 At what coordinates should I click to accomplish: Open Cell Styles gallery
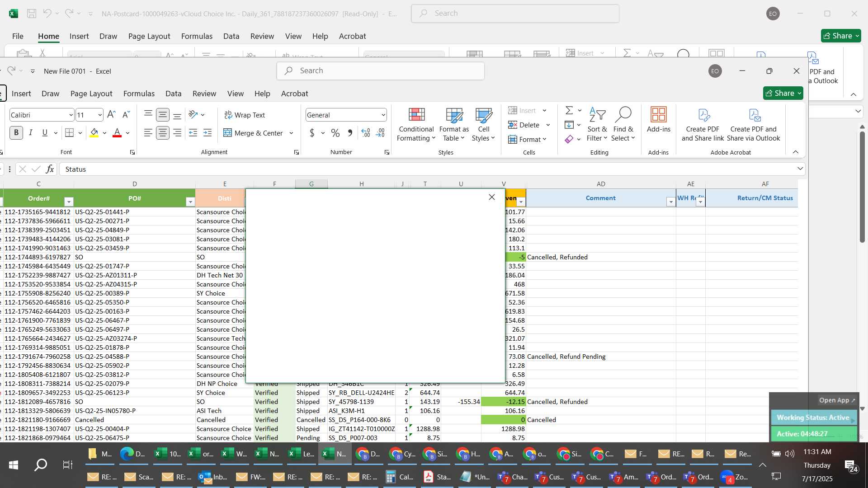click(x=483, y=125)
